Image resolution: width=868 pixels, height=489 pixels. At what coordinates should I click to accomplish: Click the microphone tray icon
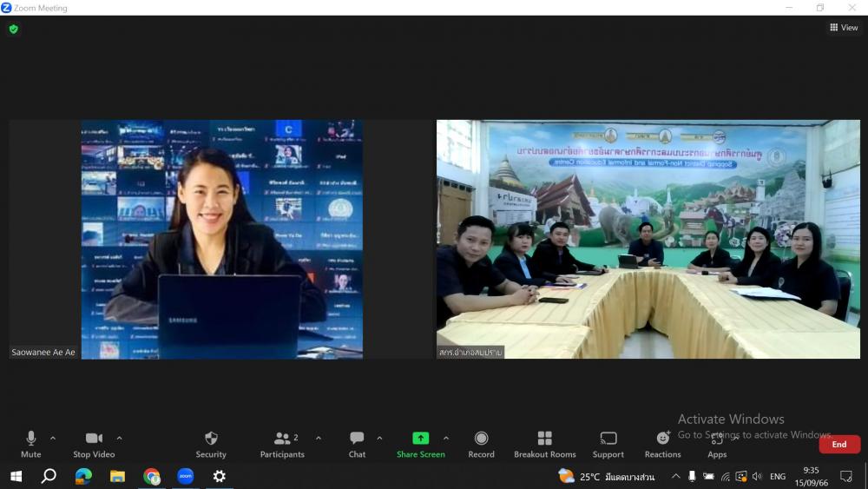(692, 476)
